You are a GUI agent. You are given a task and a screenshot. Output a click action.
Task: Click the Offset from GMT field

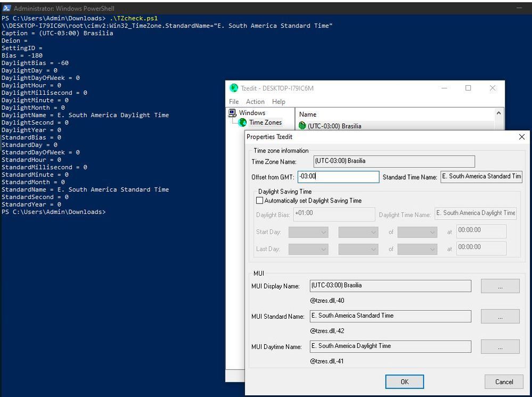point(338,176)
